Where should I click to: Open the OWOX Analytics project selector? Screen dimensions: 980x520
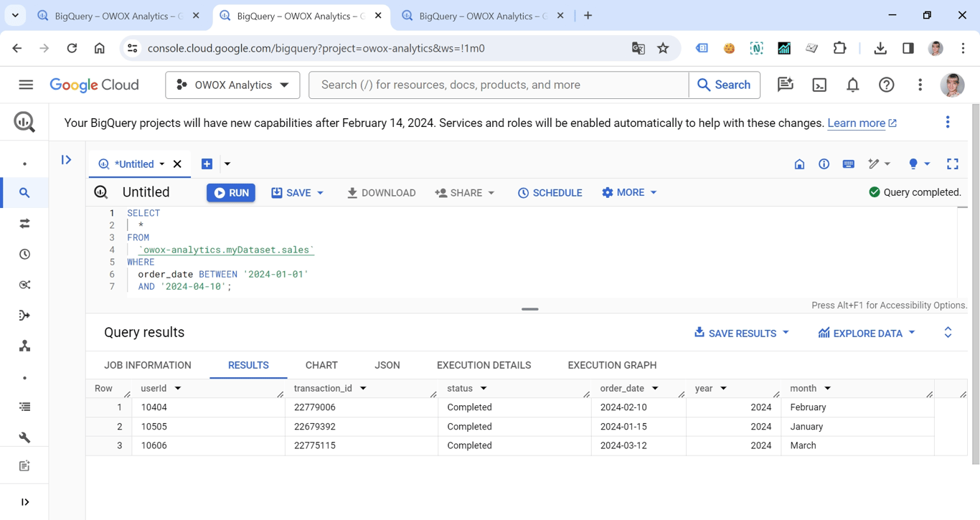(x=232, y=85)
